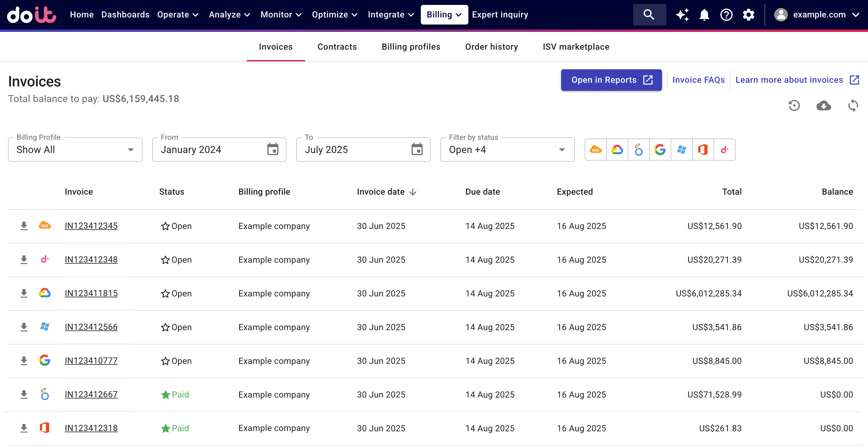Viewport: 868px width, 446px height.
Task: Open the From date calendar picker
Action: tap(273, 150)
